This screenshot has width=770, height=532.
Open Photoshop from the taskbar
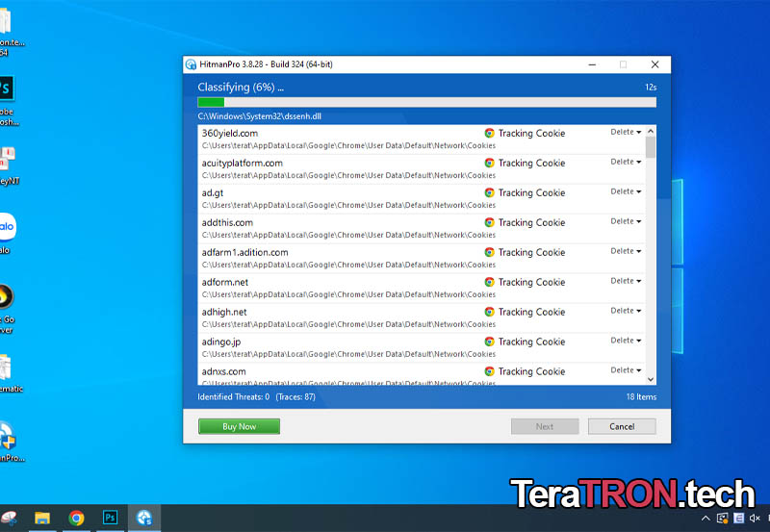point(110,518)
